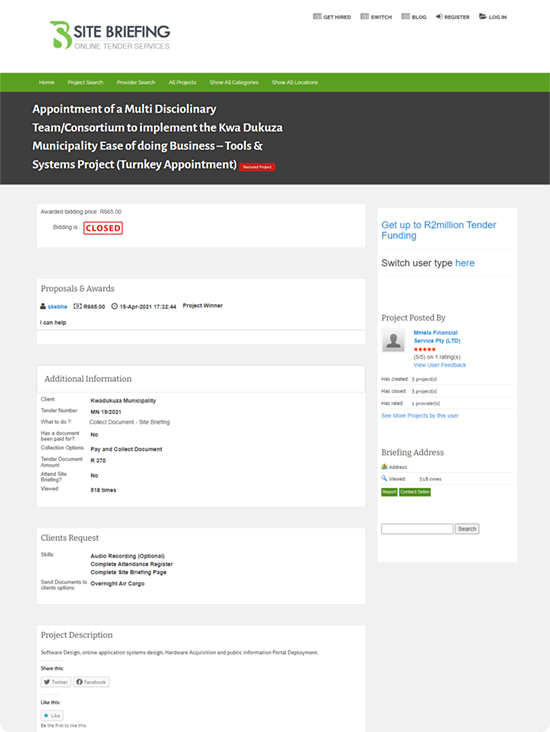Click the Site Briefing logo
The height and width of the screenshot is (732, 550).
[x=110, y=35]
